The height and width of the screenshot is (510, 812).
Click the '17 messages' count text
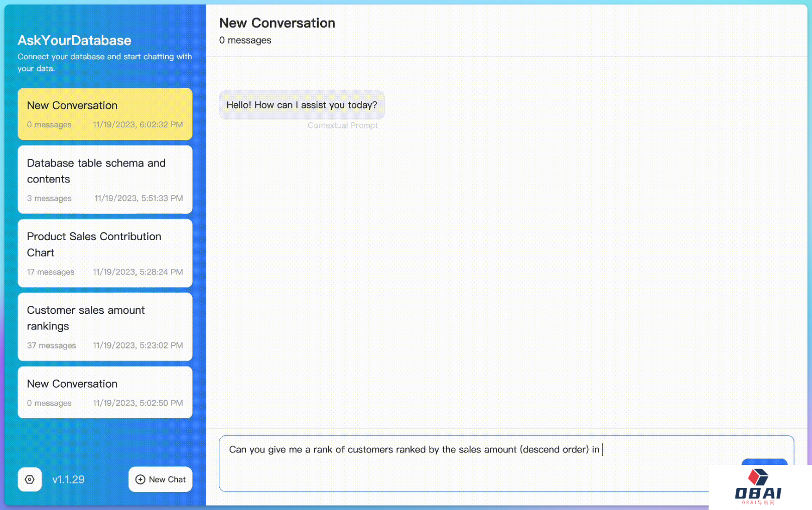tap(51, 272)
